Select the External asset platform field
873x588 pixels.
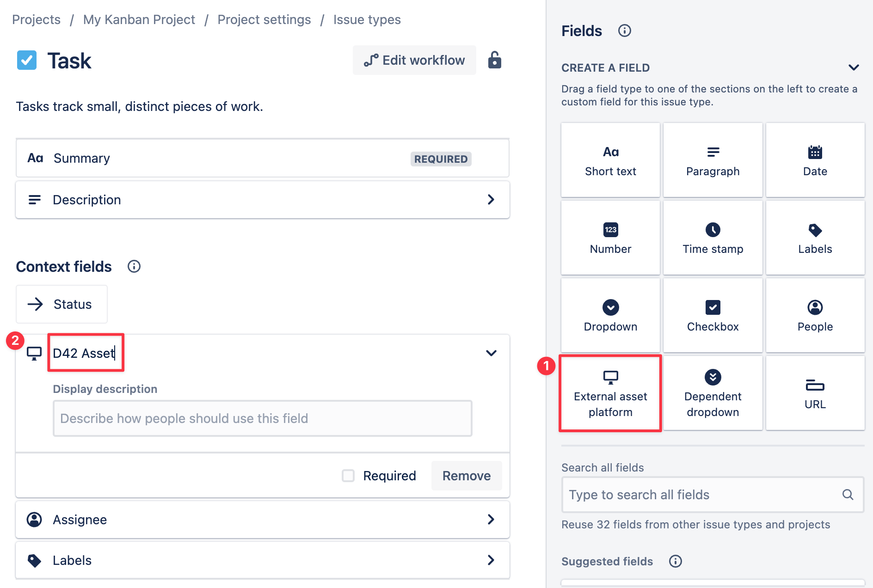point(610,393)
